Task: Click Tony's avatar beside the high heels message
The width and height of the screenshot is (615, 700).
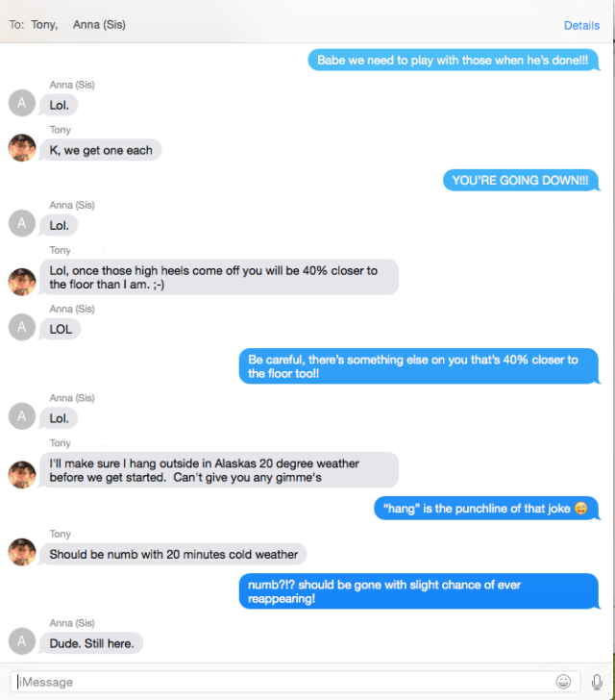Action: (22, 282)
